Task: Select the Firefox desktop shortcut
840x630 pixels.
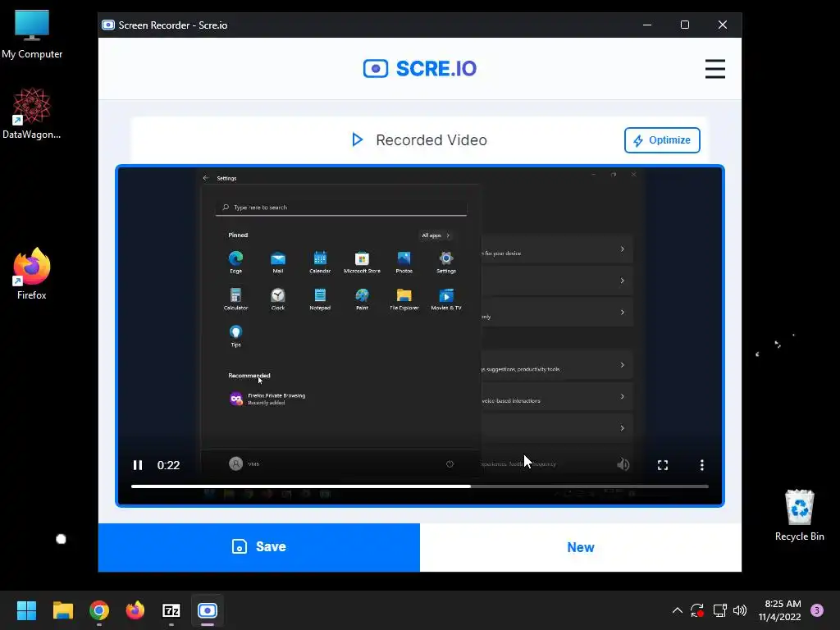Action: (32, 274)
